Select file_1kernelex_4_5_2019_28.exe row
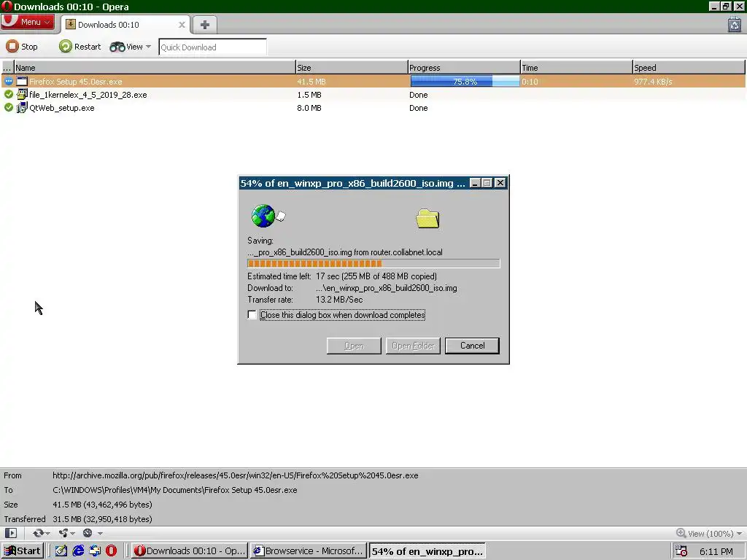Viewport: 747px width, 560px height. point(373,95)
